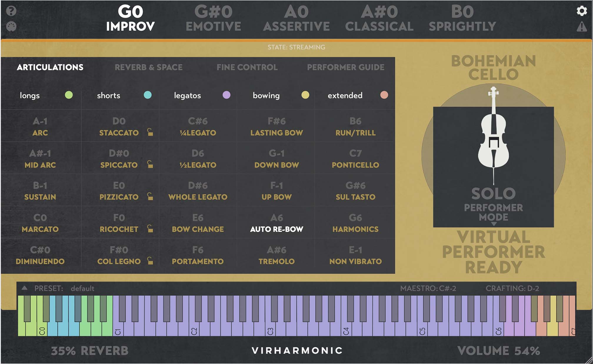Adjust the Volume 54% control
The height and width of the screenshot is (364, 593).
(x=498, y=350)
